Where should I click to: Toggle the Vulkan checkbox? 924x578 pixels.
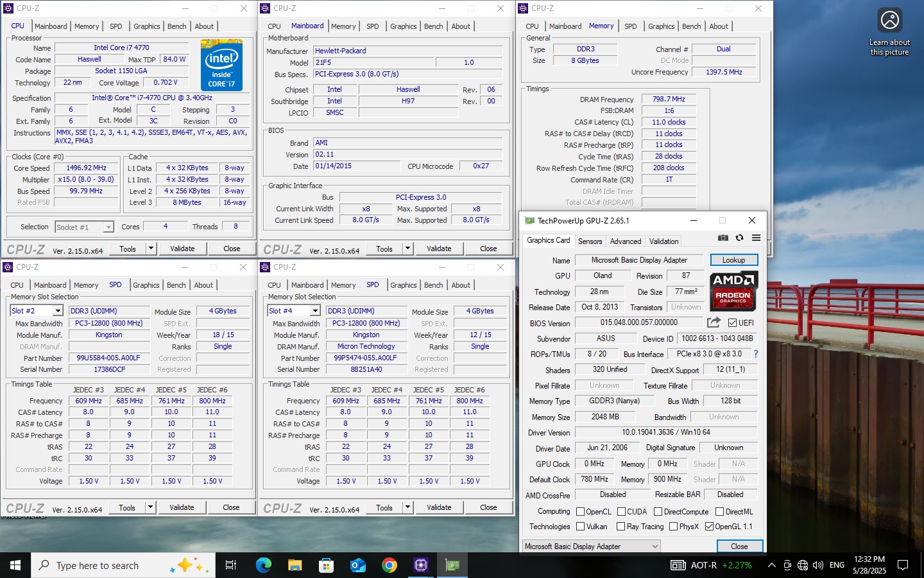pos(580,527)
